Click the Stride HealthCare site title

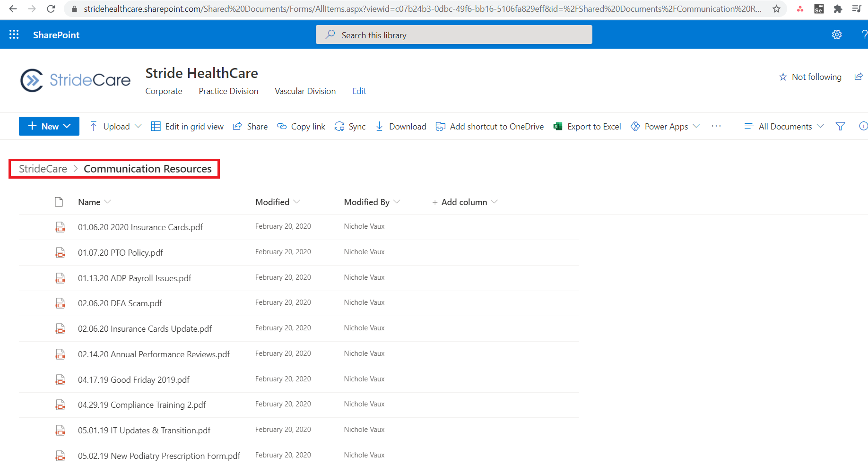202,73
